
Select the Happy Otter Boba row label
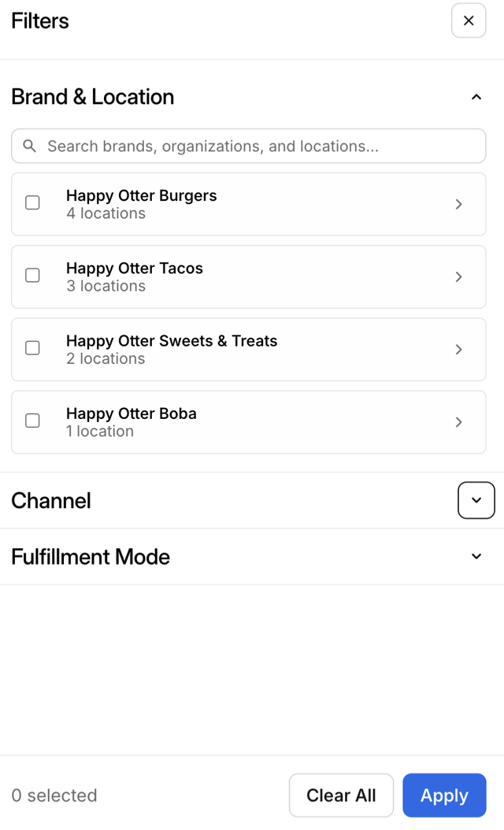131,413
